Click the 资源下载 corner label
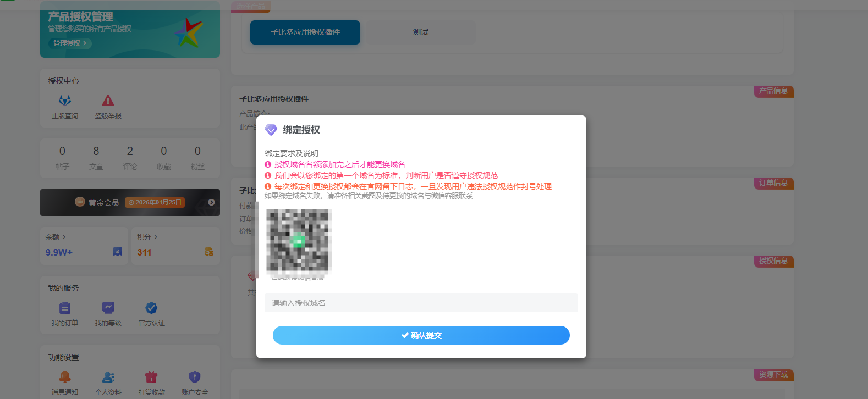The width and height of the screenshot is (868, 399). pos(773,375)
